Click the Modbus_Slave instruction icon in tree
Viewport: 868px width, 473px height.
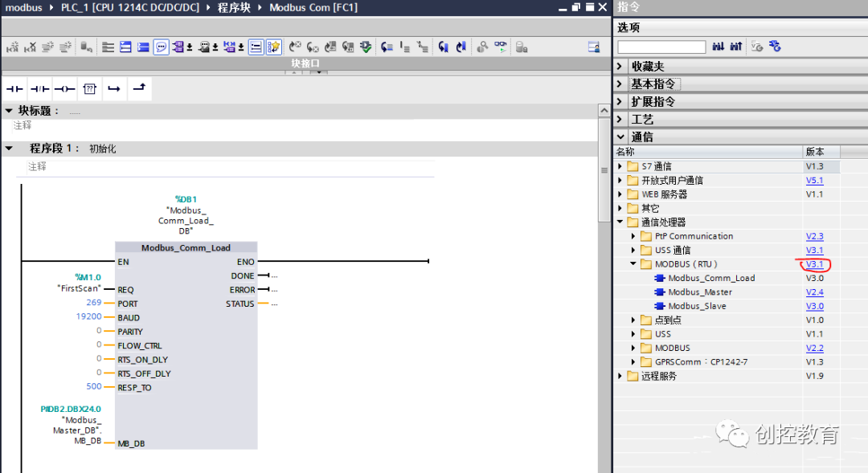[x=660, y=306]
